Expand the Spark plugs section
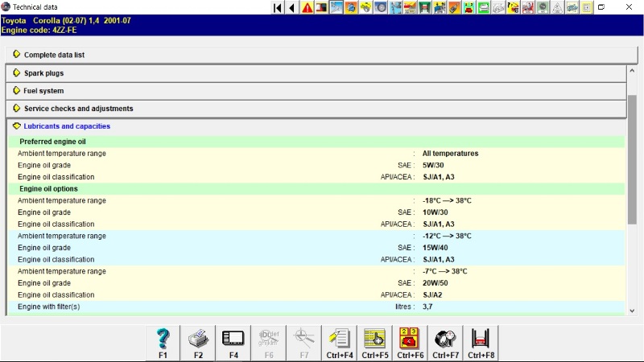The image size is (644, 362). tap(316, 73)
